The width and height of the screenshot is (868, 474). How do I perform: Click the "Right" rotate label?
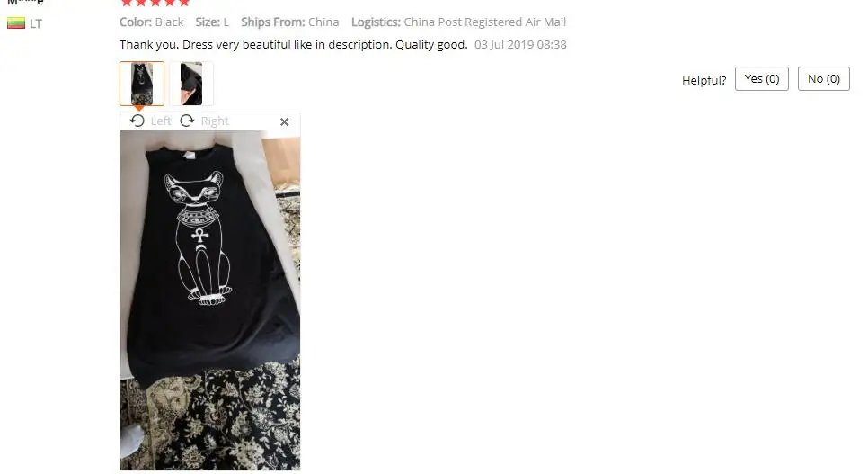click(x=215, y=121)
